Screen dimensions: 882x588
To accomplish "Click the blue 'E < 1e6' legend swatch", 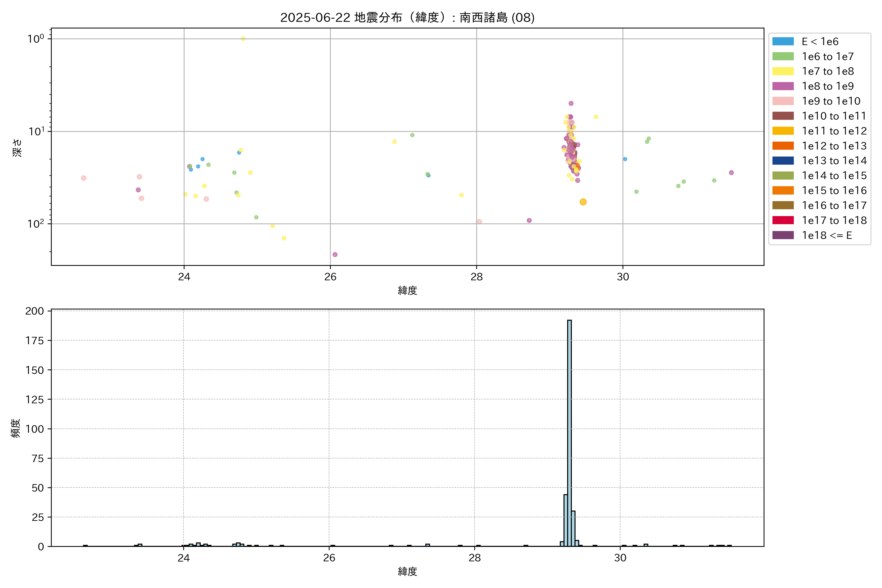I will [x=783, y=42].
